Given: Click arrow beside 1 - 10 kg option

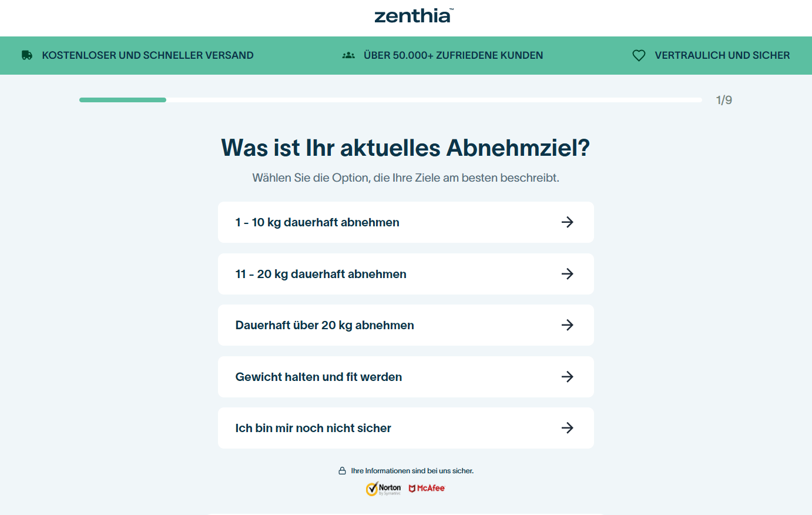Looking at the screenshot, I should pos(567,222).
